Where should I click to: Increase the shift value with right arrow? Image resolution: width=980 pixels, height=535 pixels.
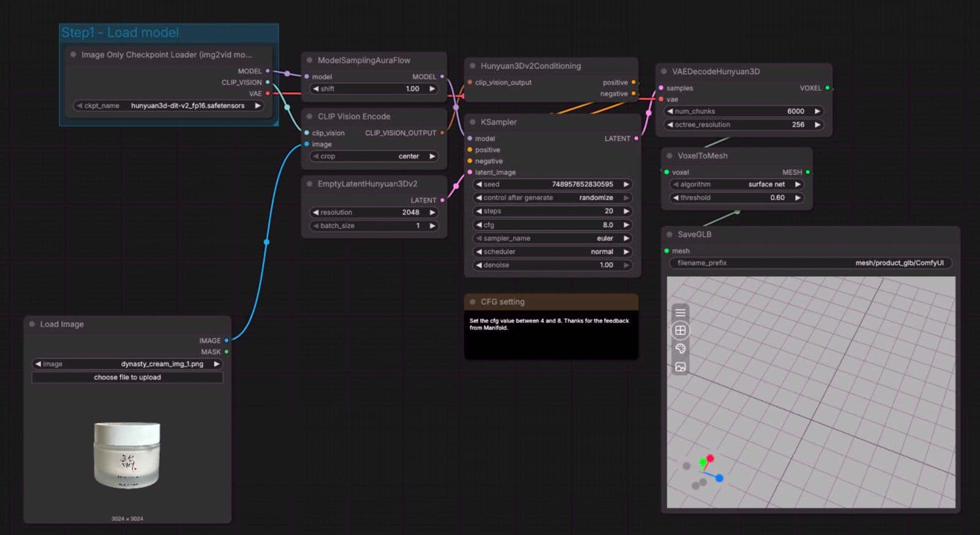point(432,89)
